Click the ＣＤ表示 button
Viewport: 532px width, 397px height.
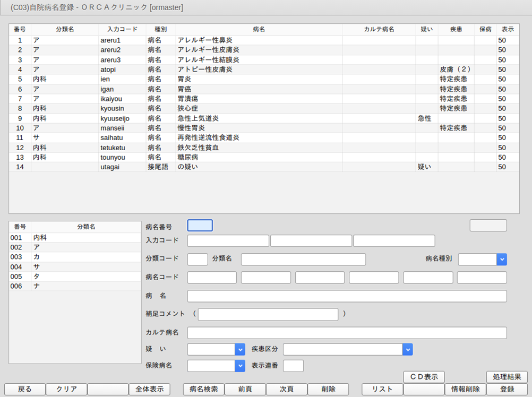pyautogui.click(x=424, y=377)
